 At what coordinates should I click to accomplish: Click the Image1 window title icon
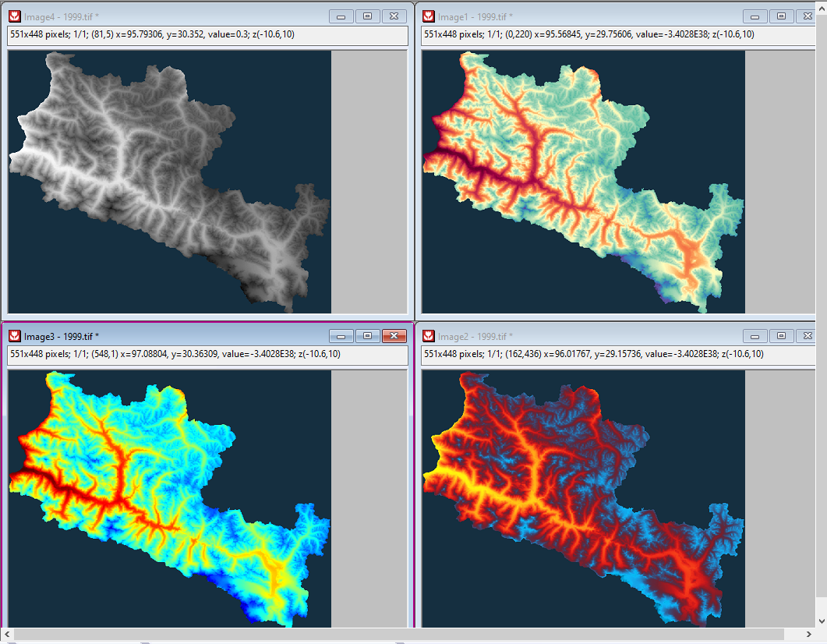(428, 16)
